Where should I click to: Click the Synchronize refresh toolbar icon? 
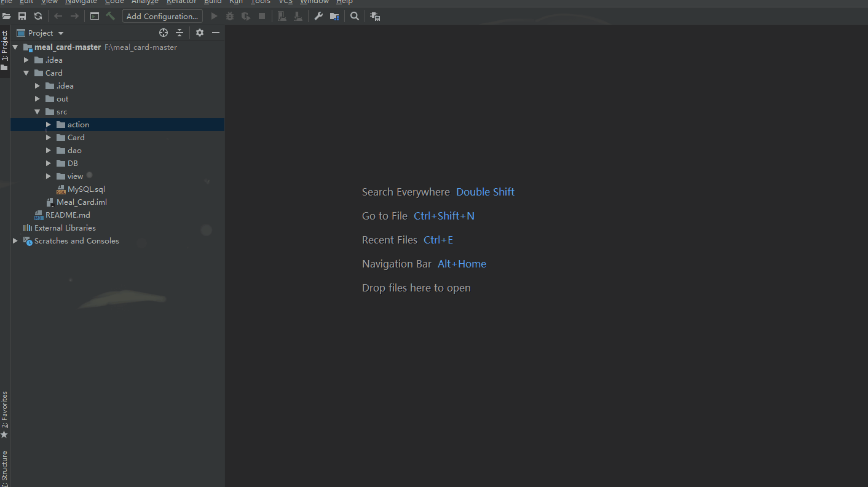38,16
